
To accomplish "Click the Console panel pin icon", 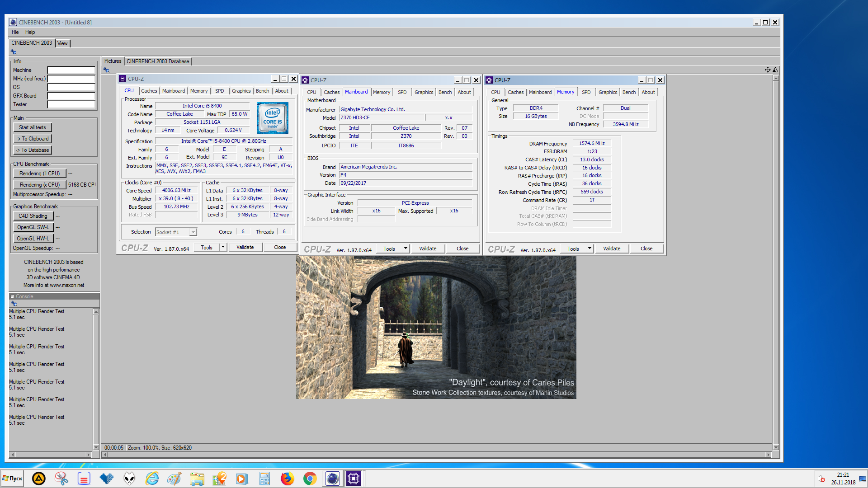I will [14, 304].
